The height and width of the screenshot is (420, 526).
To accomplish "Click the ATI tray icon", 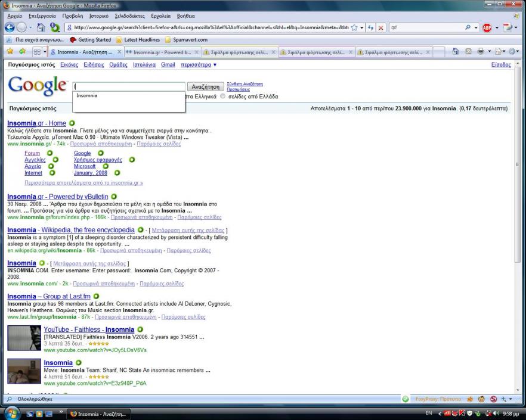I will coord(447,413).
